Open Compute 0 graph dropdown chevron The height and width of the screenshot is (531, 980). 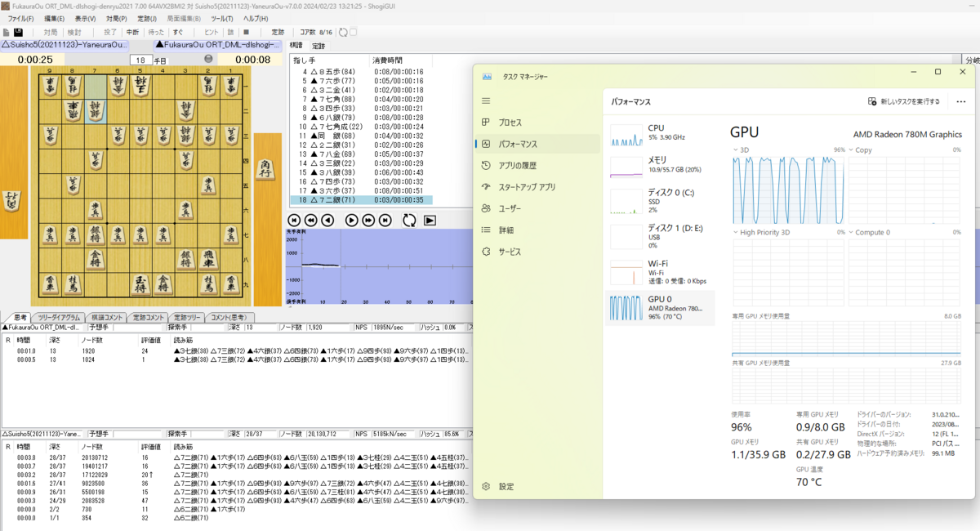point(850,233)
